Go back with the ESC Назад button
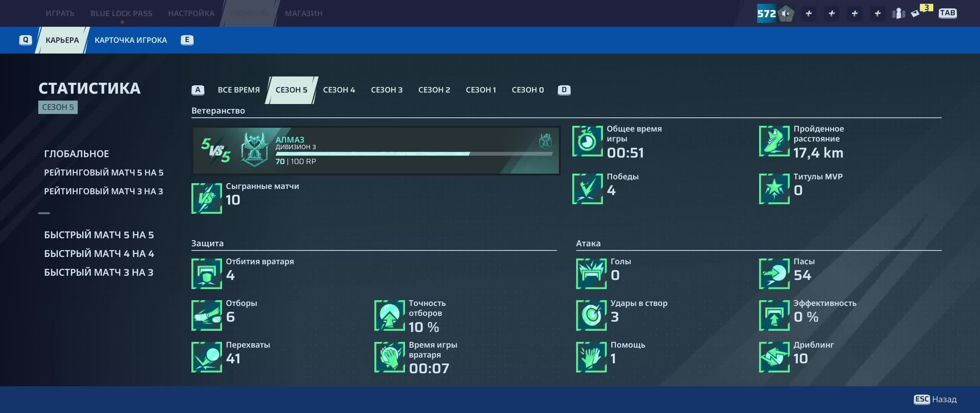 click(935, 399)
